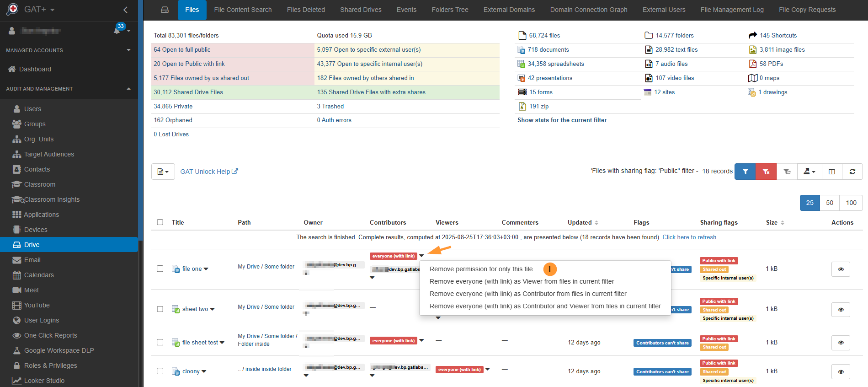
Task: Open the GAT Unlock Help link
Action: (209, 172)
